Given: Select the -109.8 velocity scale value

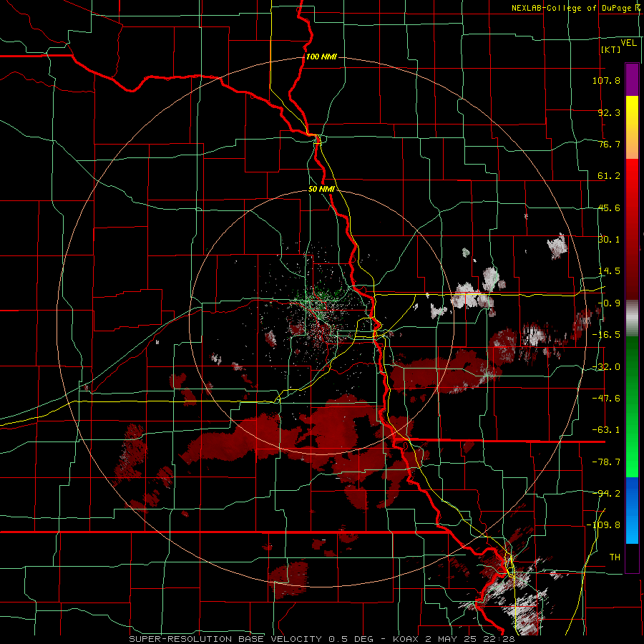Looking at the screenshot, I should click(603, 525).
